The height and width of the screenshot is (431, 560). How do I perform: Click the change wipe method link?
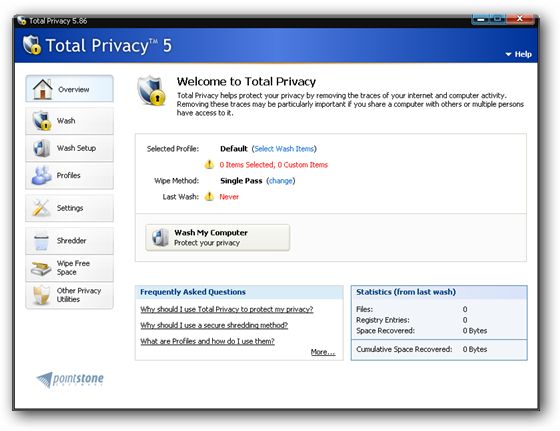[x=281, y=181]
